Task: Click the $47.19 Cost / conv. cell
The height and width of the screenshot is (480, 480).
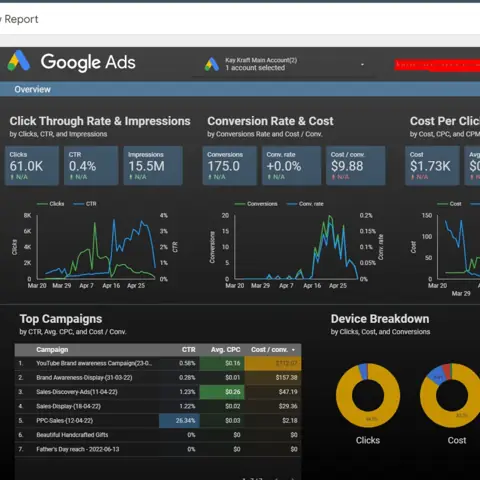Action: 273,392
